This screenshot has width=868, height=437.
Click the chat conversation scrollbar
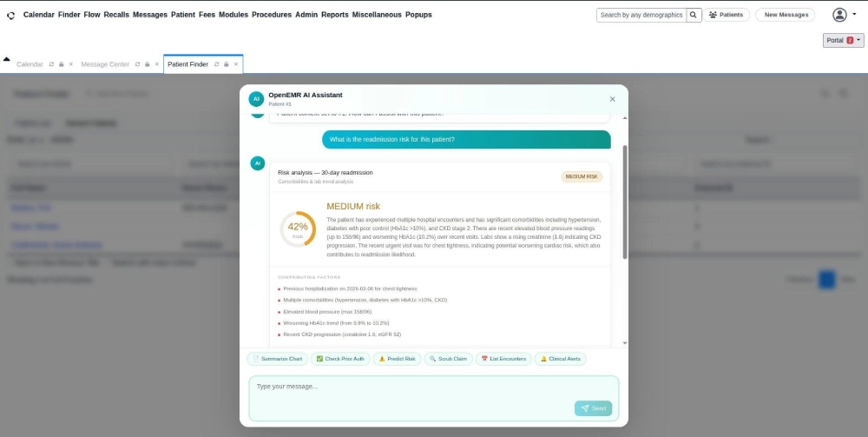624,200
